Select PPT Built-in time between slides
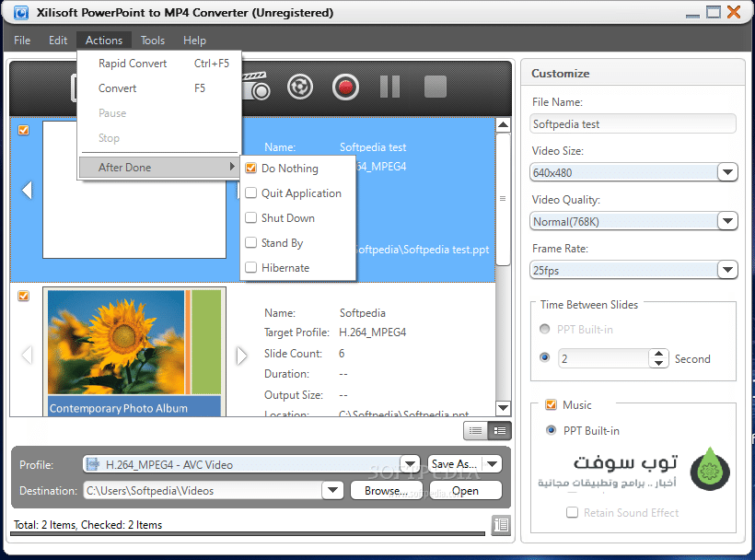The image size is (755, 560). coord(544,329)
